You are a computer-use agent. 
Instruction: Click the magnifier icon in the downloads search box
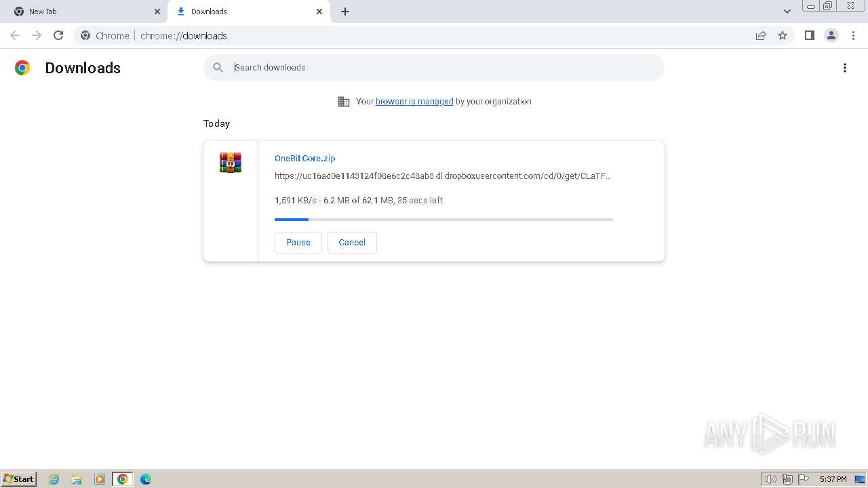(218, 67)
